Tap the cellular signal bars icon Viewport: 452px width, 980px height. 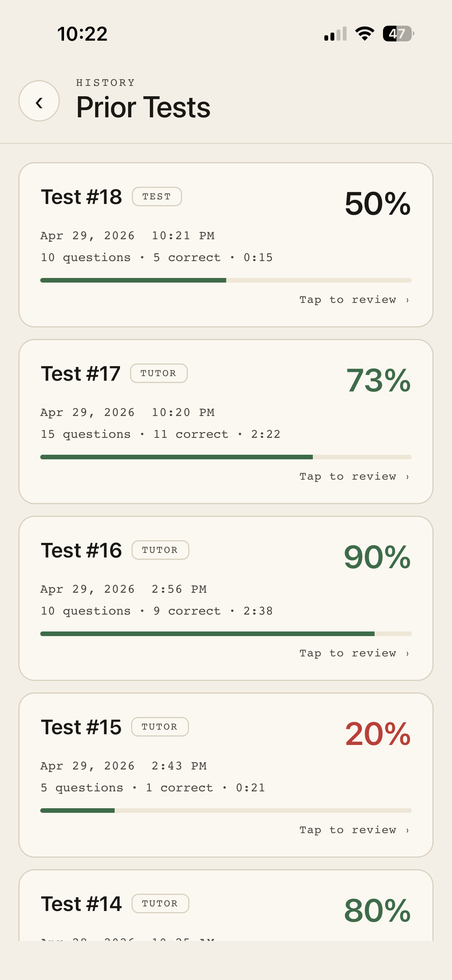335,34
